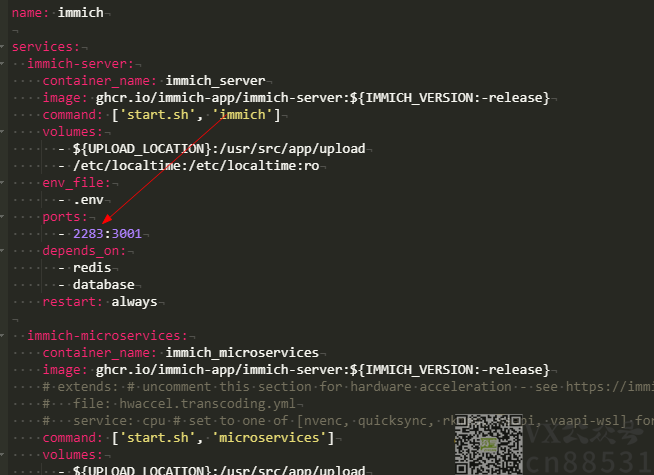This screenshot has width=654, height=475.
Task: Fold the ports: block
Action: pos(2,217)
